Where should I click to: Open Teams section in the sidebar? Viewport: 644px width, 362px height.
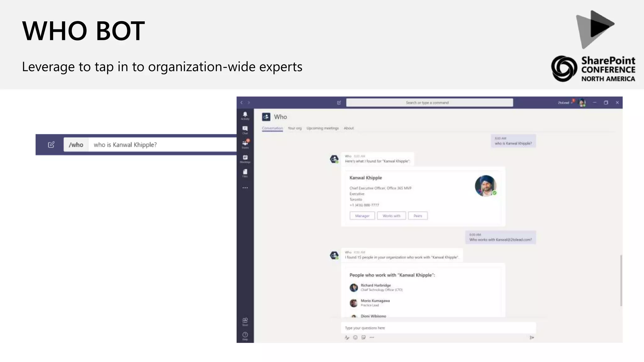click(245, 144)
